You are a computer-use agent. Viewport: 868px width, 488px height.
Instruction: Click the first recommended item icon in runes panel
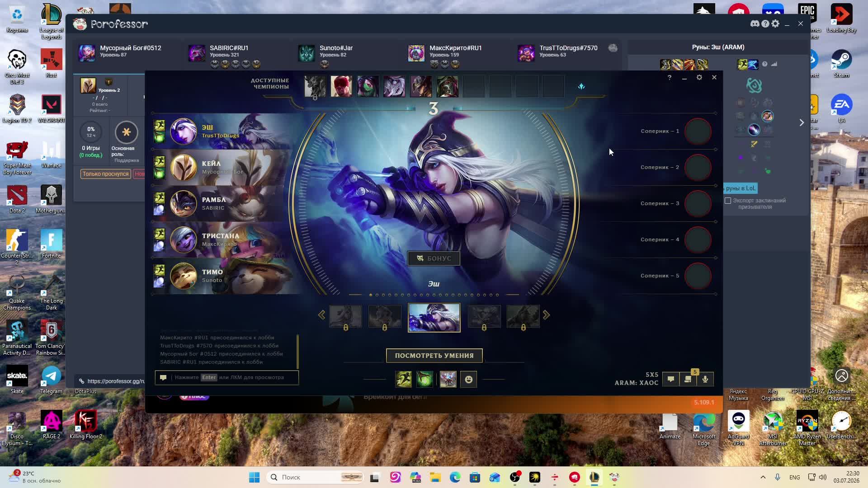pos(665,65)
